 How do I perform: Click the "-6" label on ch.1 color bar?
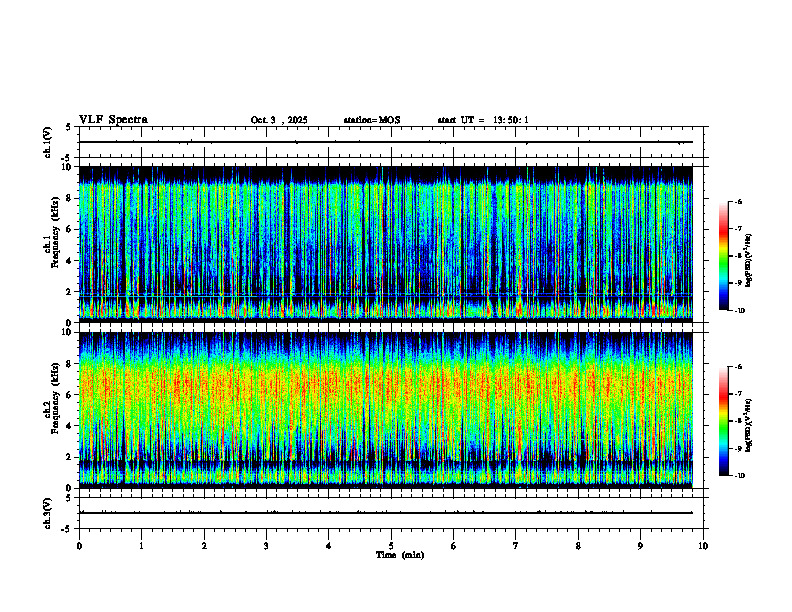(x=738, y=202)
